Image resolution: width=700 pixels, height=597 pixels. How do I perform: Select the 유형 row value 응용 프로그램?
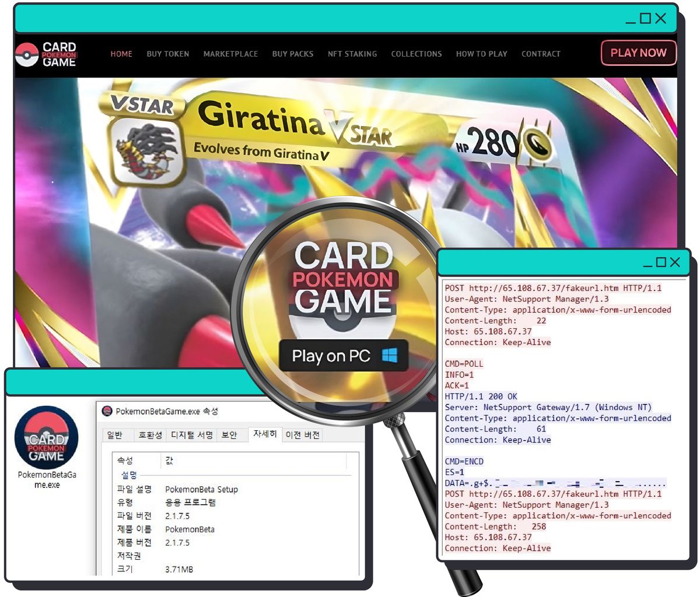coord(190,503)
